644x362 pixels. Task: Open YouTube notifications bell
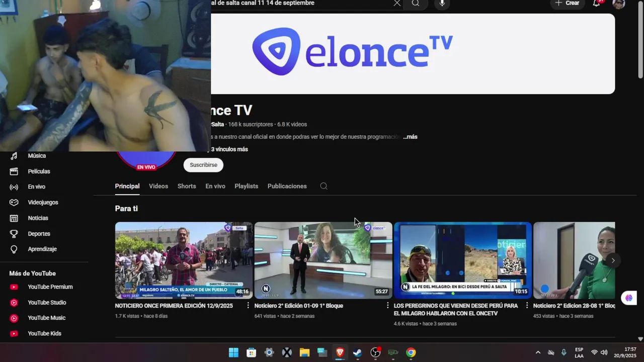(x=597, y=3)
